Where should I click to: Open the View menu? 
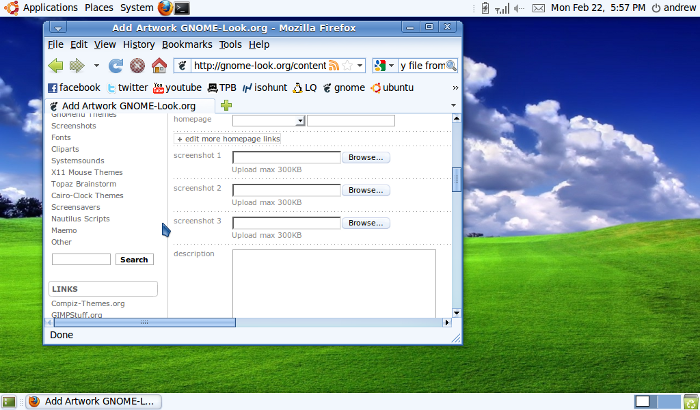click(x=105, y=45)
